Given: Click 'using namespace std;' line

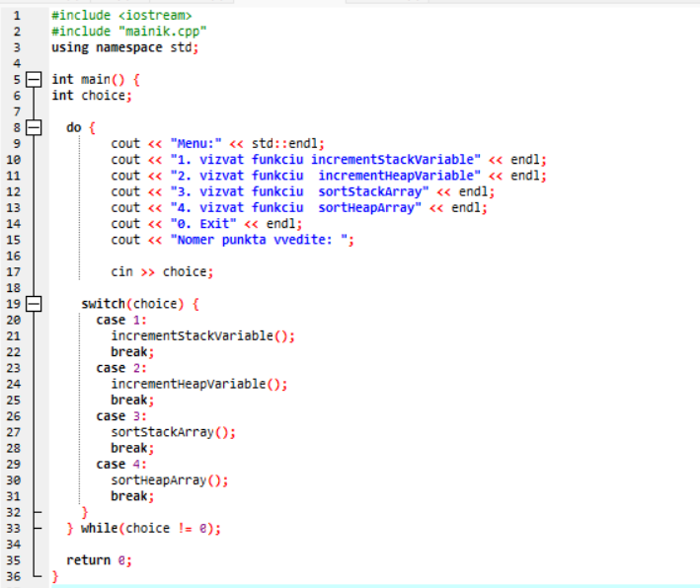Looking at the screenshot, I should pyautogui.click(x=125, y=47).
